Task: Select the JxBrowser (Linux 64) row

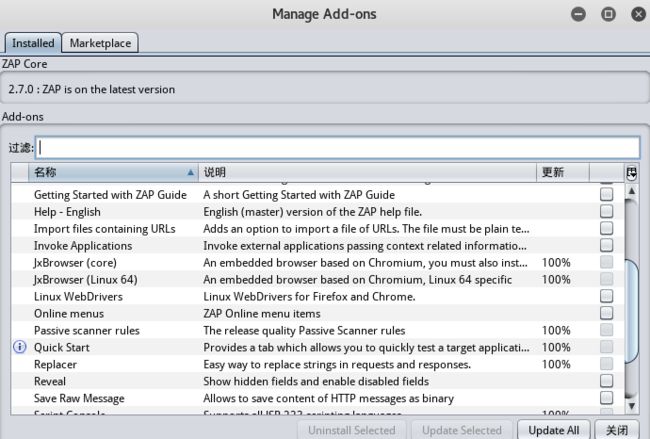Action: click(318, 279)
